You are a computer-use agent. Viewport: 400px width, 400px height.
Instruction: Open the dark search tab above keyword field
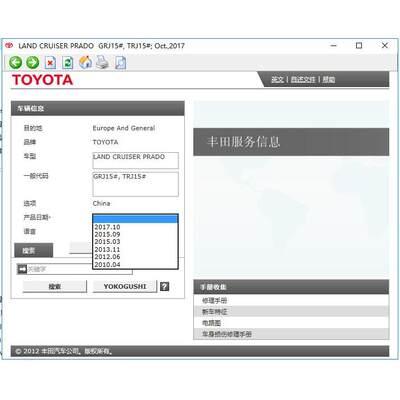(x=33, y=250)
